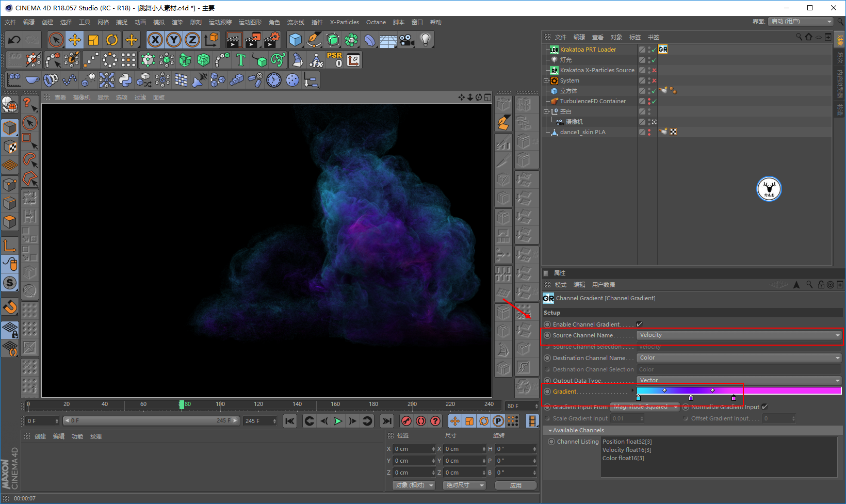Click the film strip timeline icon

pyautogui.click(x=532, y=421)
